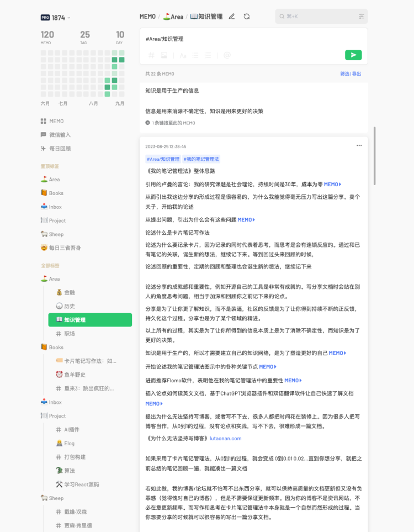This screenshot has width=414, height=532.
Task: Click the edit pencil icon beside 知识管理
Action: pyautogui.click(x=232, y=16)
